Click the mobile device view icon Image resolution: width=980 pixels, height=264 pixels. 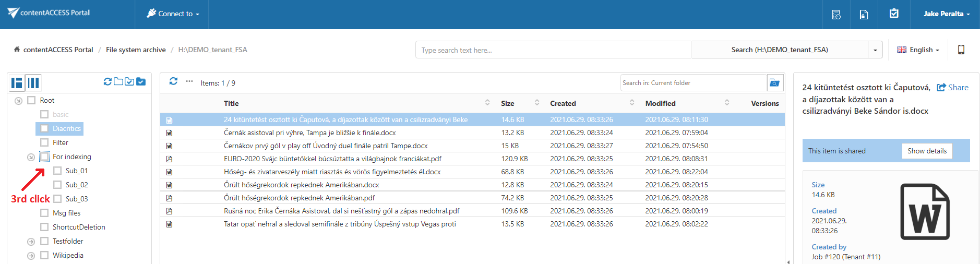pos(961,50)
